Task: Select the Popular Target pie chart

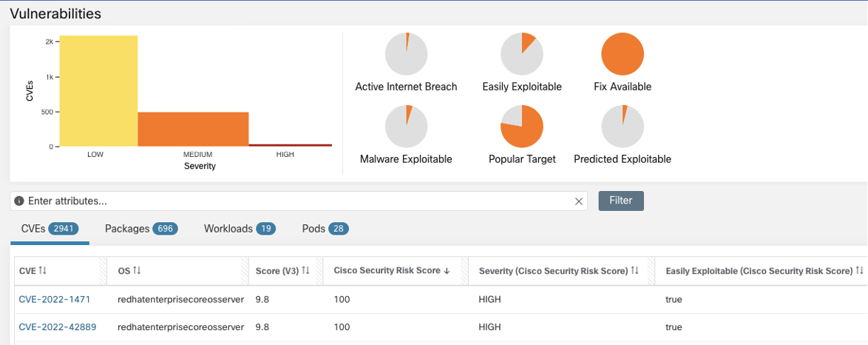Action: pyautogui.click(x=522, y=126)
